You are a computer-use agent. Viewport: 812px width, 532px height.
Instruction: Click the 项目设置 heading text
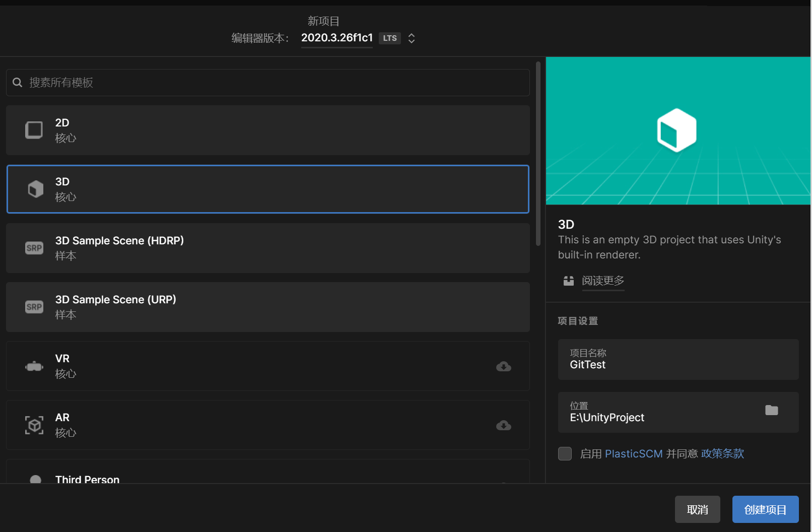click(x=578, y=321)
